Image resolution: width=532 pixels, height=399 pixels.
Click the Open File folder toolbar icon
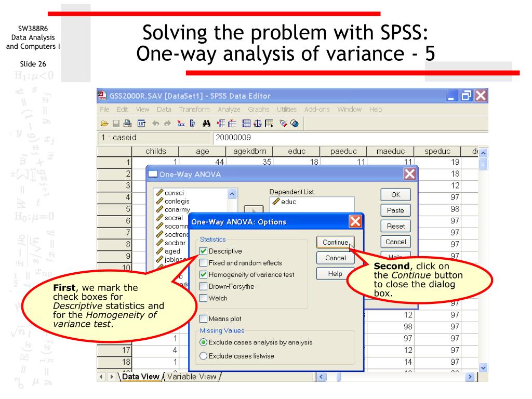coord(104,124)
